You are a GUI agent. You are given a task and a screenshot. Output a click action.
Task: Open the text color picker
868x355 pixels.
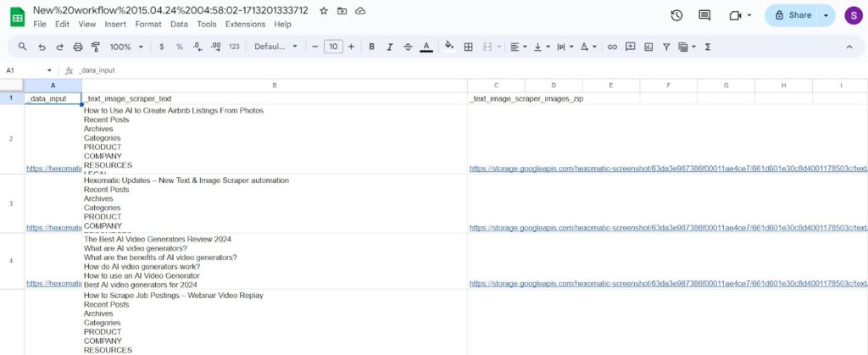[426, 47]
